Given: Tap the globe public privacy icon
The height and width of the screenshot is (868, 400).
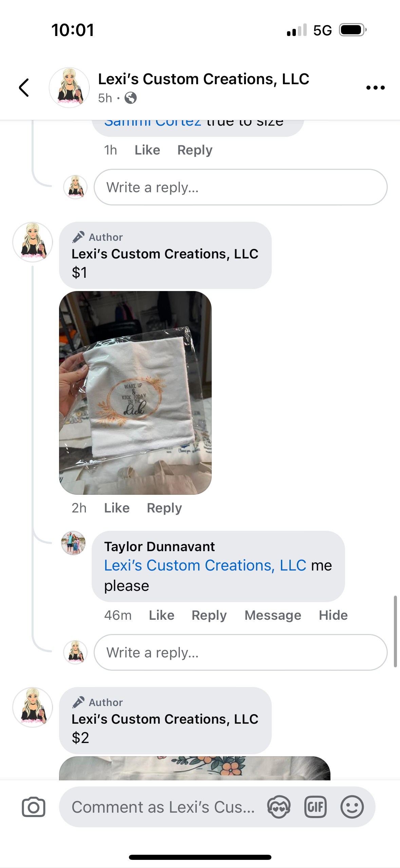Looking at the screenshot, I should (131, 98).
